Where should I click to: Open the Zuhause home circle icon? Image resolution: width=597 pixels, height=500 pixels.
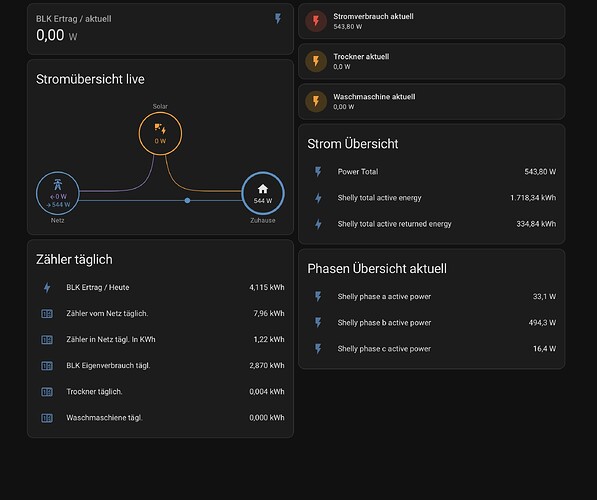tap(263, 193)
